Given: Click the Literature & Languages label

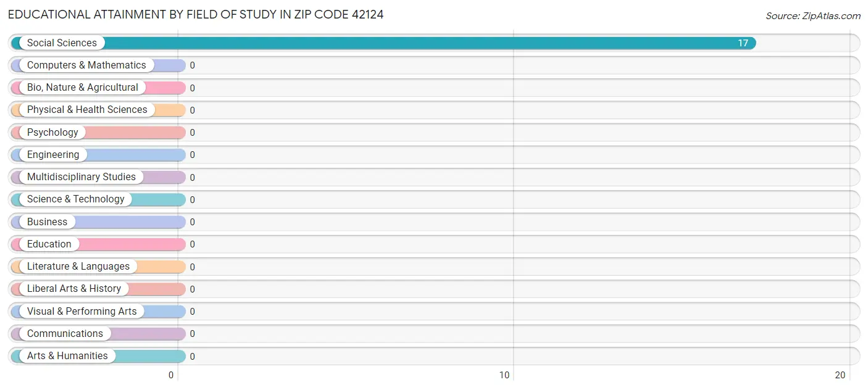Looking at the screenshot, I should 78,267.
